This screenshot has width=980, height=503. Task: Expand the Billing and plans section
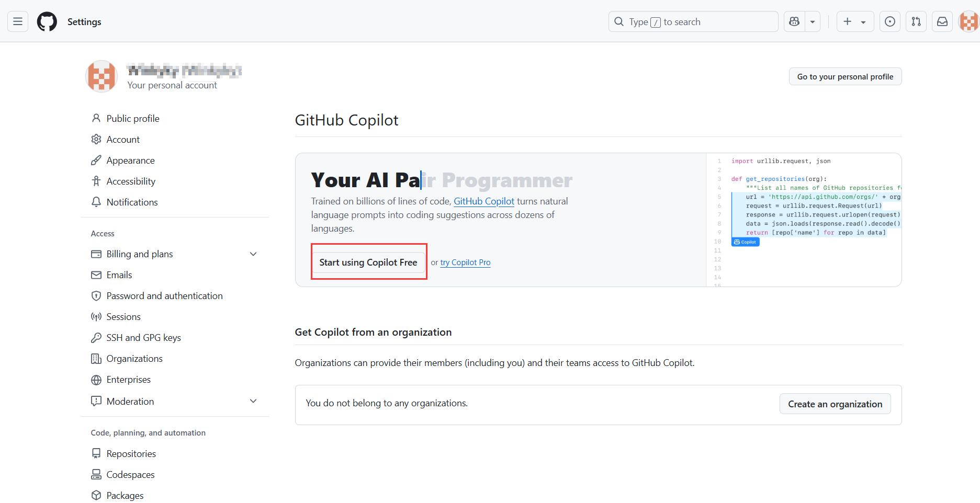click(x=253, y=254)
